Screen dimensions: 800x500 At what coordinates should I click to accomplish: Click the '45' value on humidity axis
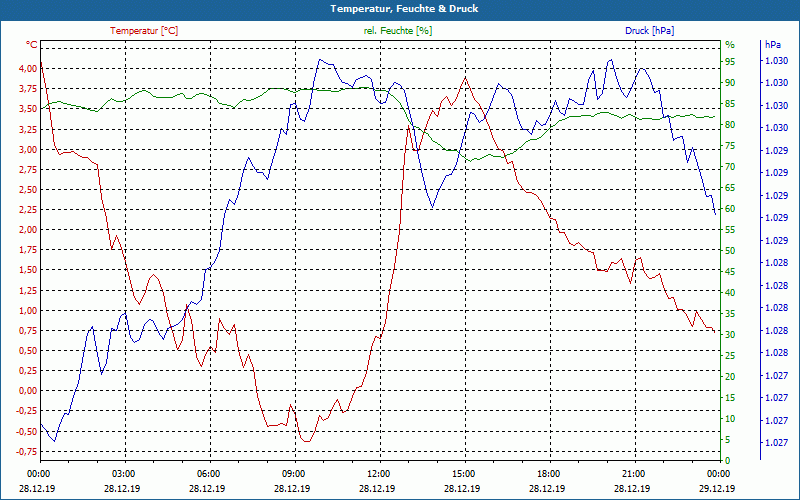[x=730, y=271]
